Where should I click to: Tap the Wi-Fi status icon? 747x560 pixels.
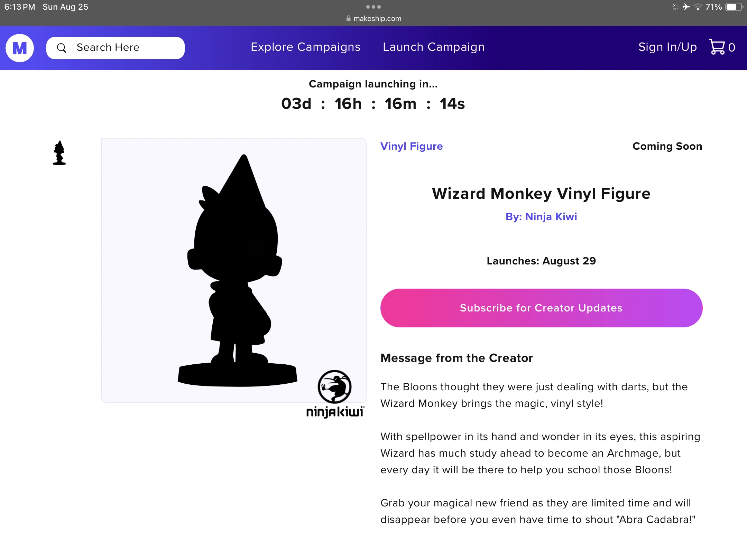(x=698, y=7)
